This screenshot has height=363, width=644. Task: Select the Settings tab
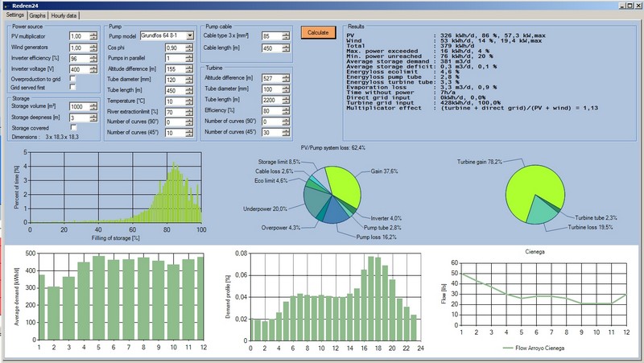[x=14, y=15]
